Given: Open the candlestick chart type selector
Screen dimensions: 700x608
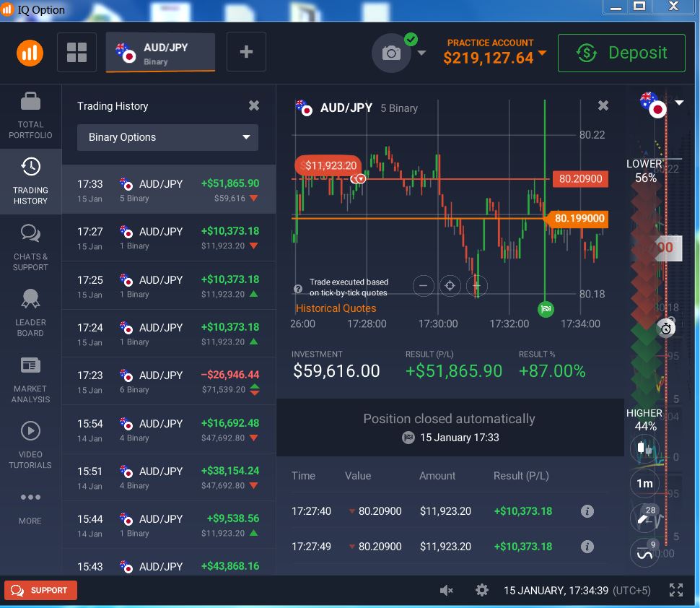Looking at the screenshot, I should [644, 448].
